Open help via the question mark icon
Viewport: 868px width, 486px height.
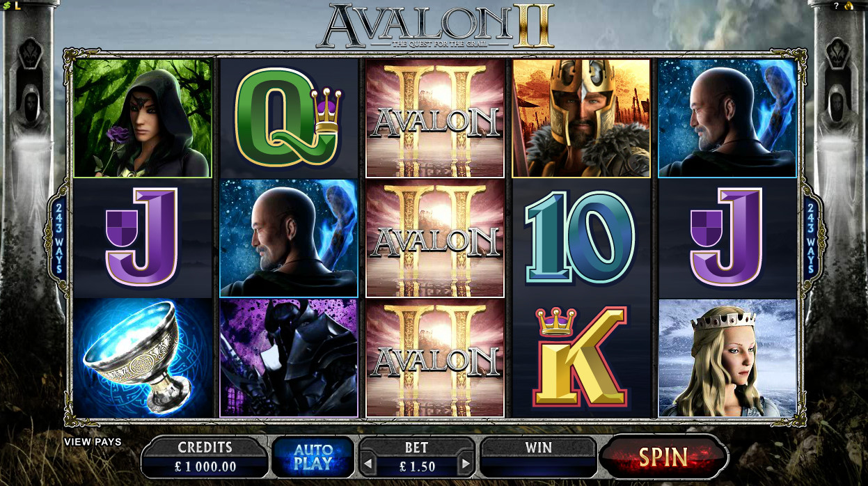point(835,5)
